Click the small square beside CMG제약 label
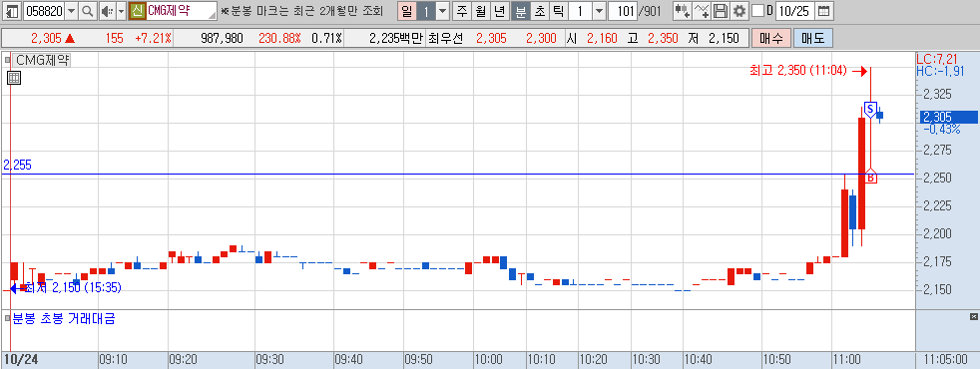 coord(8,61)
